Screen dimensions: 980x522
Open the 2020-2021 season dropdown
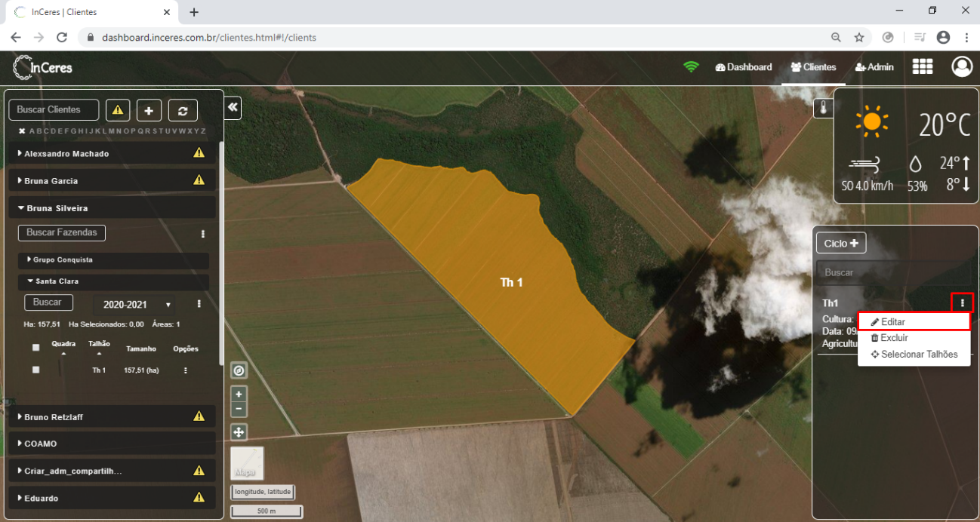[x=134, y=305]
